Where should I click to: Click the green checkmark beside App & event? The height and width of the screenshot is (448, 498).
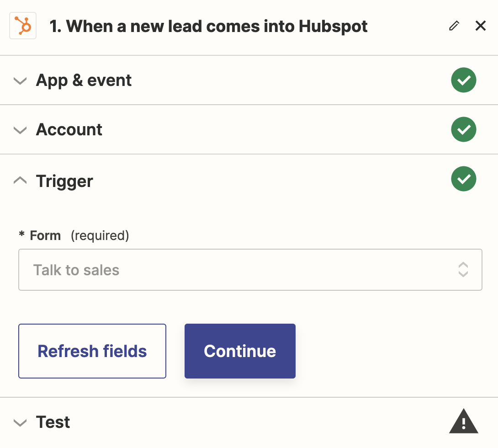coord(463,80)
